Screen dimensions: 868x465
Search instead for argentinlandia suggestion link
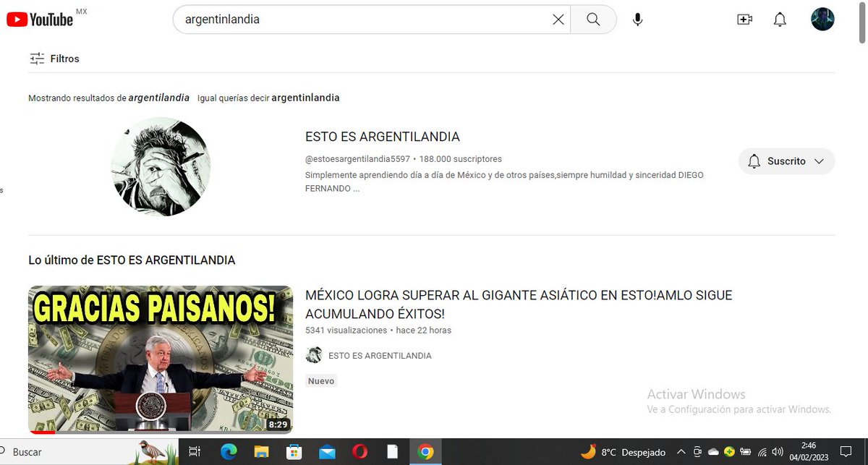[x=305, y=98]
